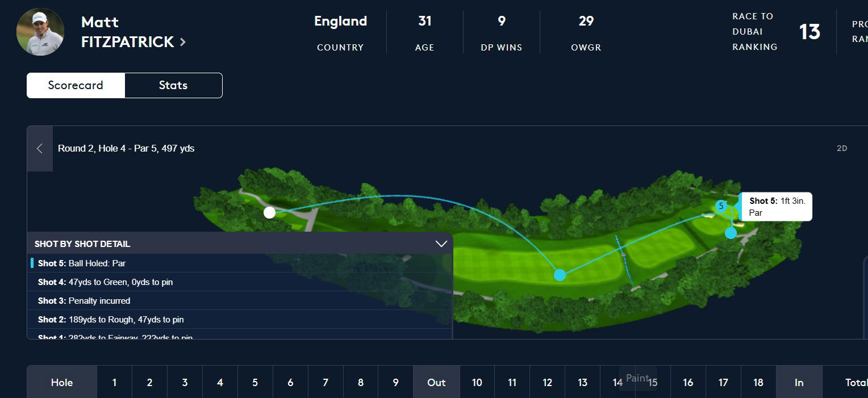The image size is (868, 398).
Task: Click the fairway landing shot marker
Action: [x=560, y=275]
